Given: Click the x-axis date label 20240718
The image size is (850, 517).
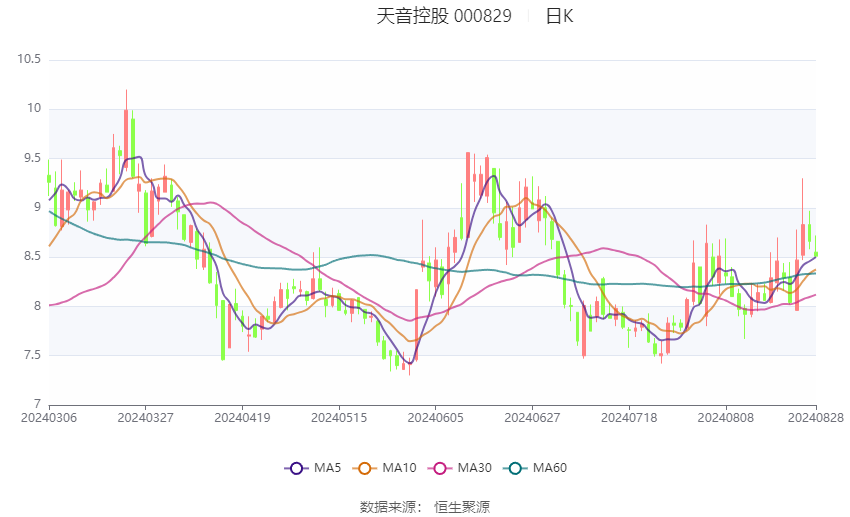Looking at the screenshot, I should [629, 418].
